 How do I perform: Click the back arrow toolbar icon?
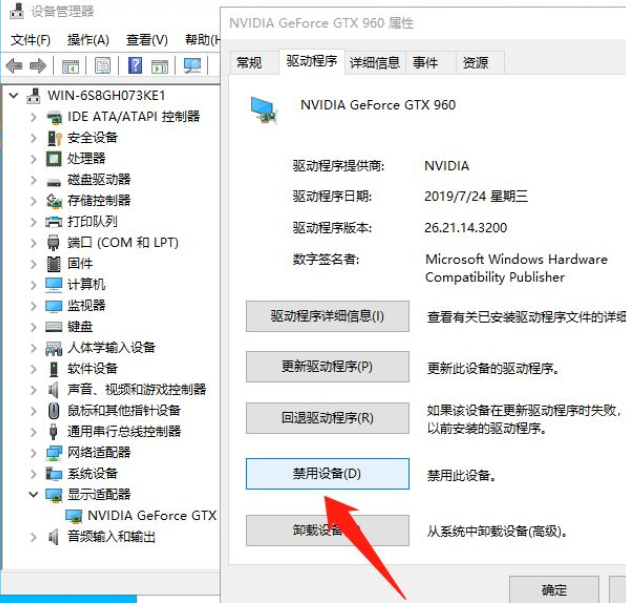click(14, 65)
